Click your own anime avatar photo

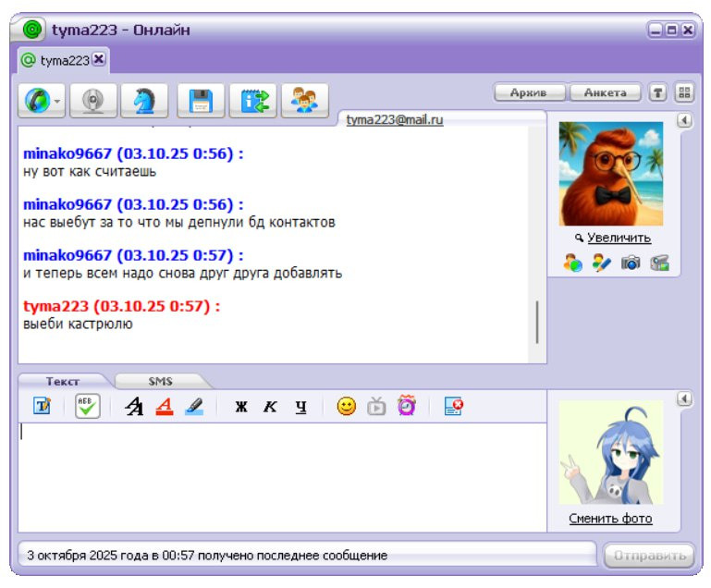click(611, 452)
